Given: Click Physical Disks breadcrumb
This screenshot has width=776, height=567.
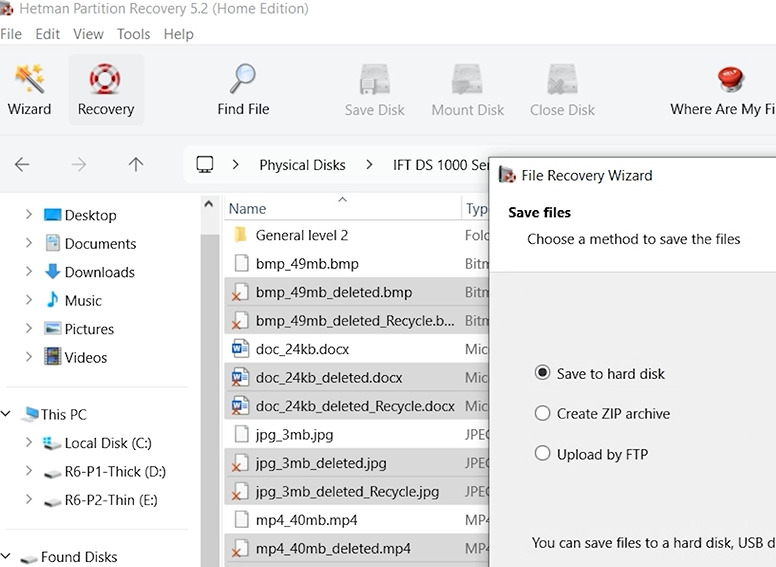Looking at the screenshot, I should [302, 165].
